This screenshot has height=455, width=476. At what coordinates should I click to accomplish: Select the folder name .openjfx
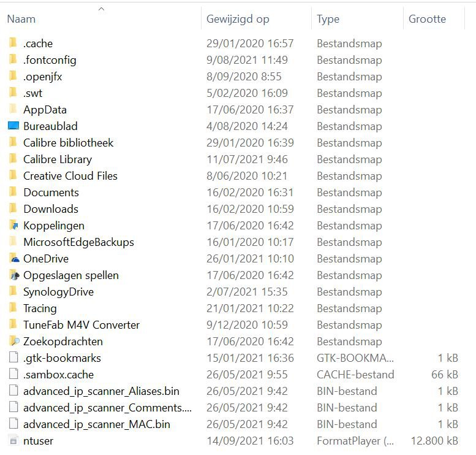tap(42, 77)
